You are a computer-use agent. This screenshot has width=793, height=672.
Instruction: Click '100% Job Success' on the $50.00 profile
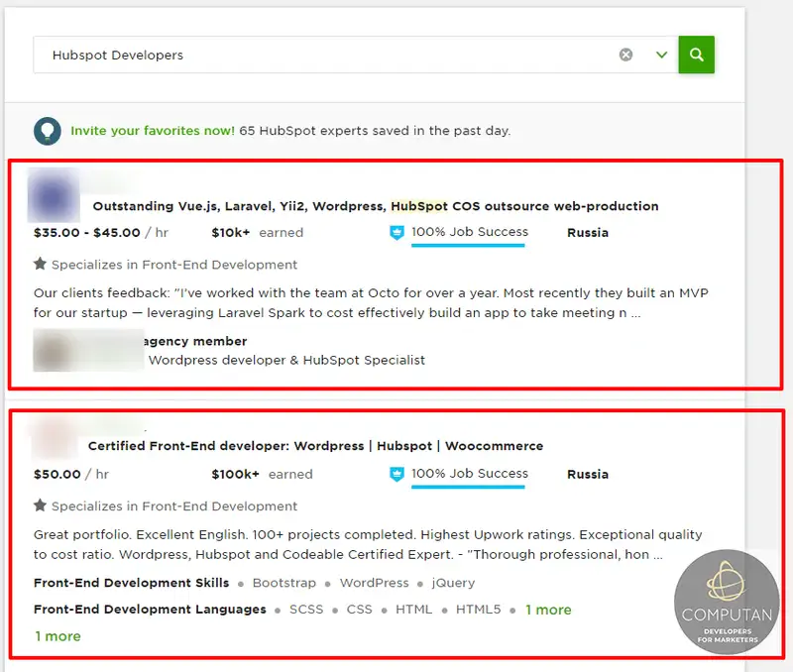point(469,474)
